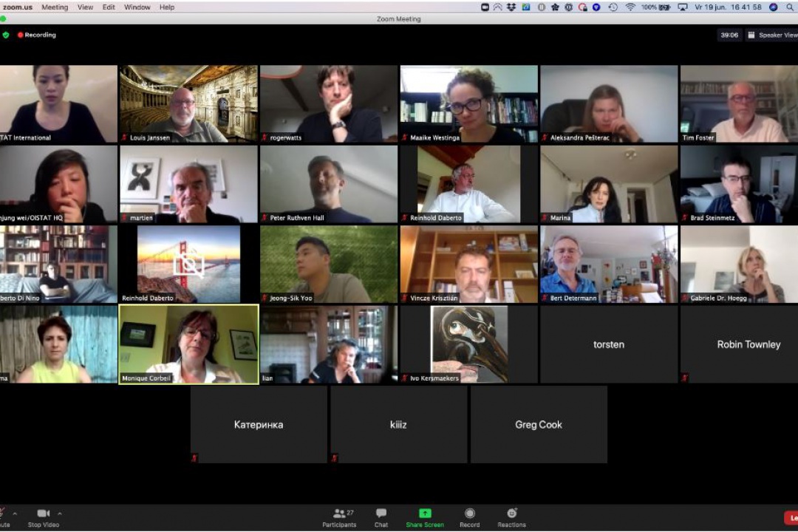Click the red Recording indicator
The width and height of the screenshot is (798, 532).
[37, 35]
